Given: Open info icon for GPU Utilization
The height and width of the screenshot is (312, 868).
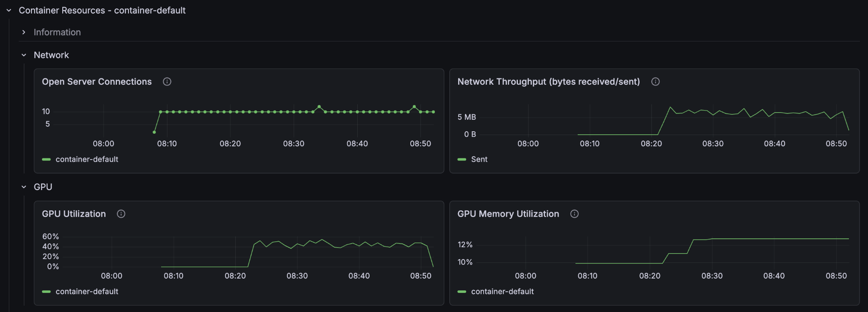Looking at the screenshot, I should pyautogui.click(x=121, y=214).
